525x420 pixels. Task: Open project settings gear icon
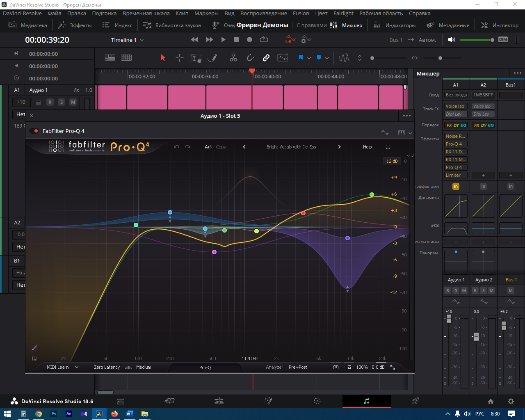511,401
